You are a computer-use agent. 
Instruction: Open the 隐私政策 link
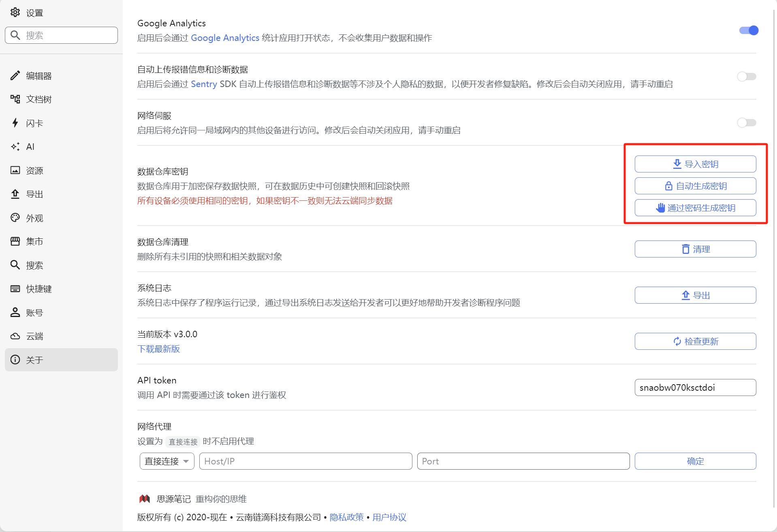coord(347,517)
